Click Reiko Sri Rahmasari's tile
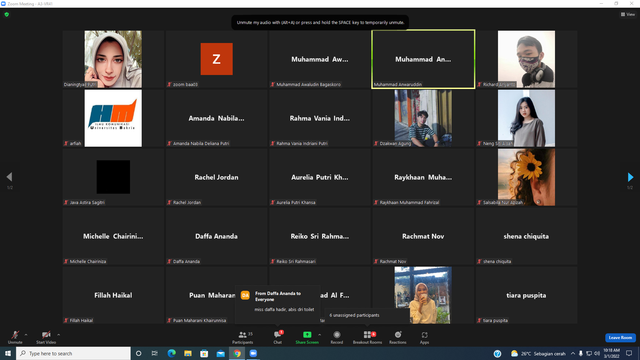 (320, 236)
